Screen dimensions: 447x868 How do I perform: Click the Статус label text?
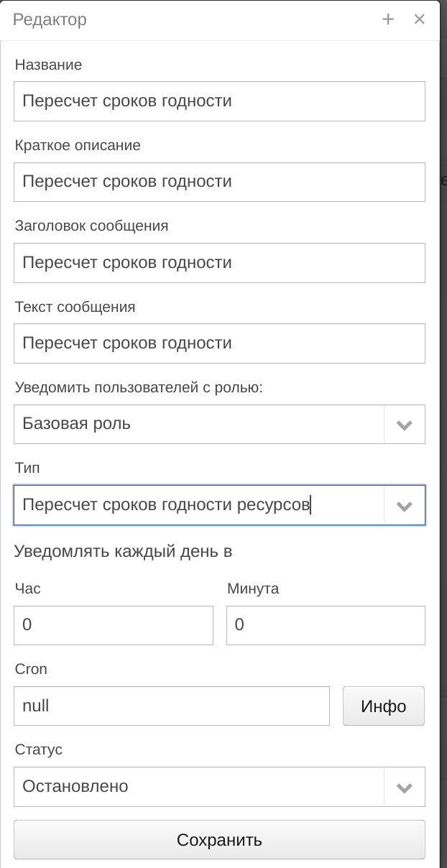pyautogui.click(x=39, y=749)
